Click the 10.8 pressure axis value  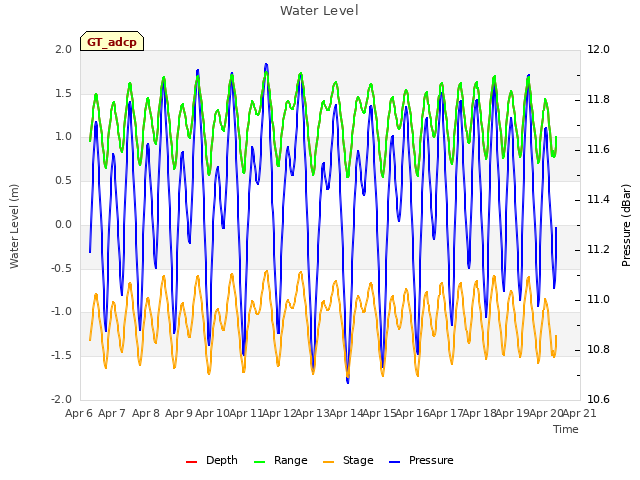click(x=598, y=350)
